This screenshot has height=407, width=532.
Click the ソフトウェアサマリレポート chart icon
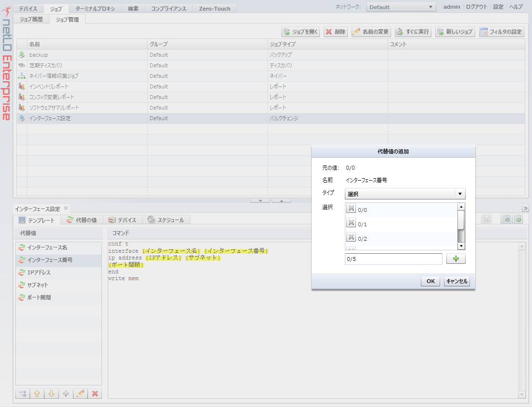(22, 108)
